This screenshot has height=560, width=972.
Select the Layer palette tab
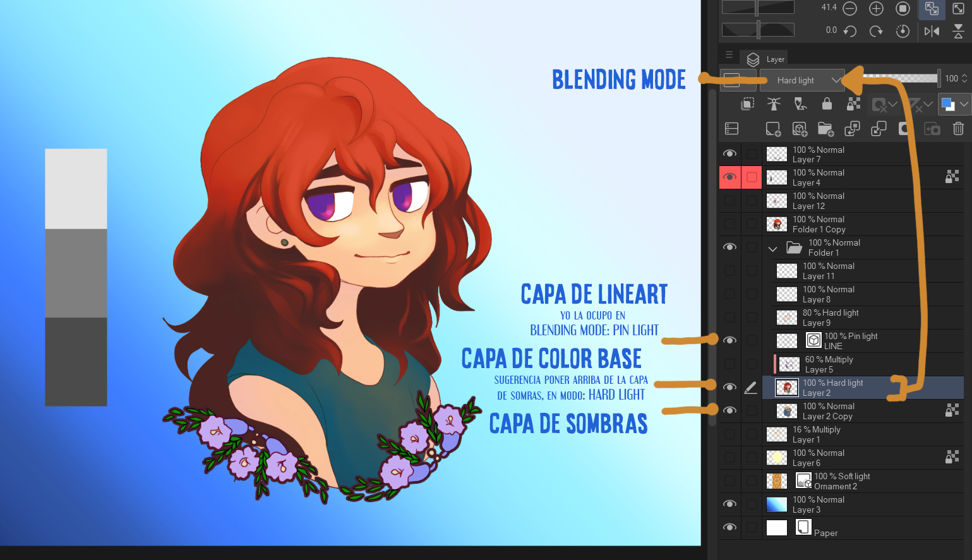coord(764,59)
